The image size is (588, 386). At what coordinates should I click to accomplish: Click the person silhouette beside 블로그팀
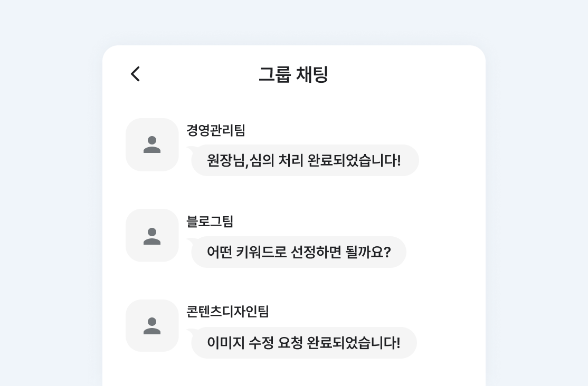click(x=152, y=236)
